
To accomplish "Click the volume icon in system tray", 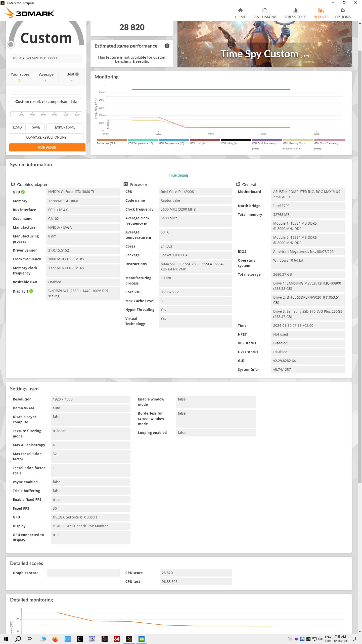I will tap(320, 639).
